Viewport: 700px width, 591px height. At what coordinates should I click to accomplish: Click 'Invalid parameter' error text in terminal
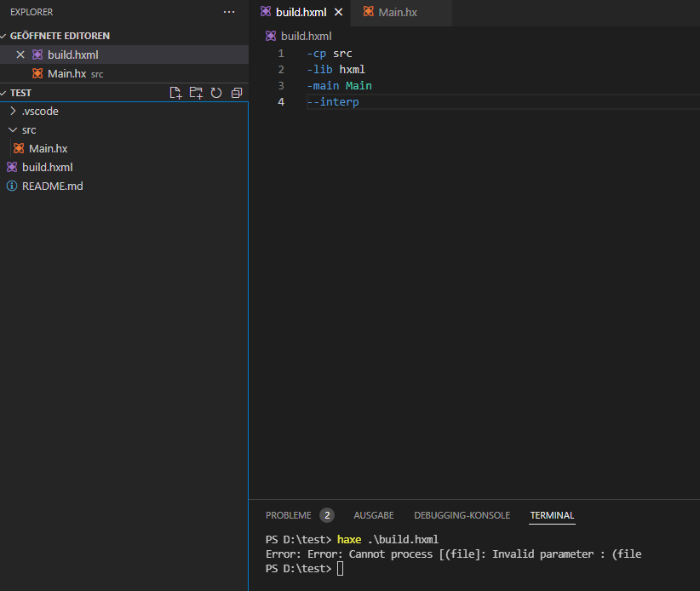[542, 554]
